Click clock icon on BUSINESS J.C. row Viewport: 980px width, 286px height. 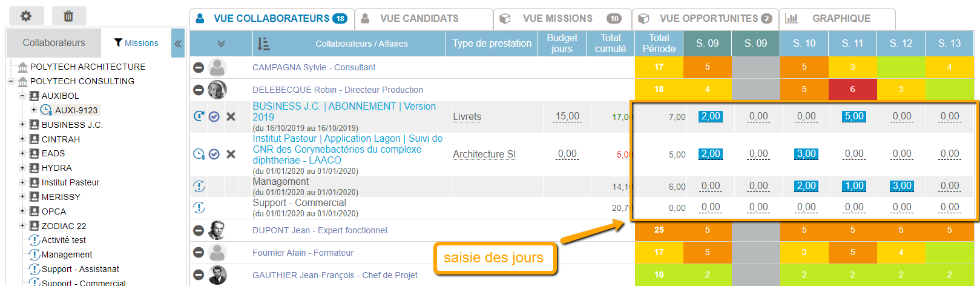click(199, 116)
